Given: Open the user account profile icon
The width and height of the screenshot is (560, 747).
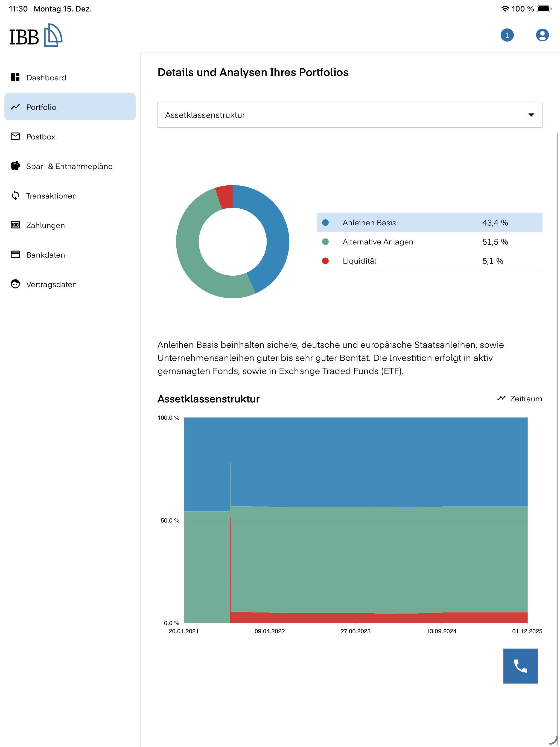Looking at the screenshot, I should [x=542, y=35].
